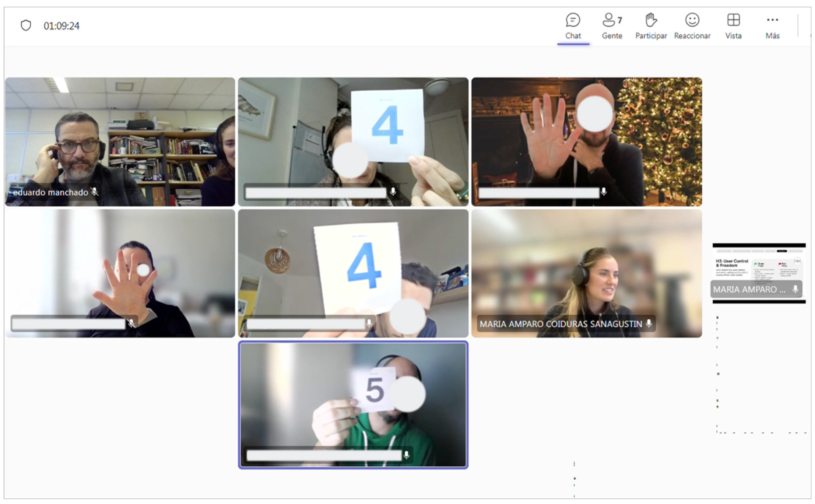This screenshot has width=815, height=504.
Task: Select the Christmas tree participant video tile
Action: click(x=586, y=142)
